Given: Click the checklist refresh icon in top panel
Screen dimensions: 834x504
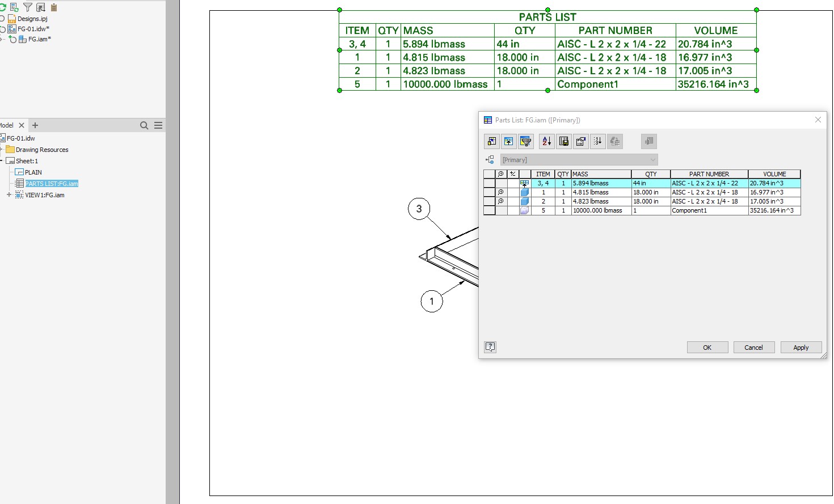Looking at the screenshot, I should pyautogui.click(x=15, y=7).
